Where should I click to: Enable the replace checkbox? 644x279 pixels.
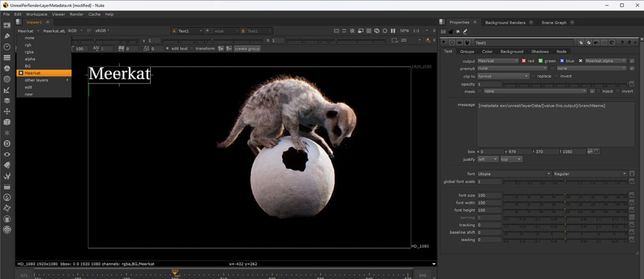click(x=534, y=76)
